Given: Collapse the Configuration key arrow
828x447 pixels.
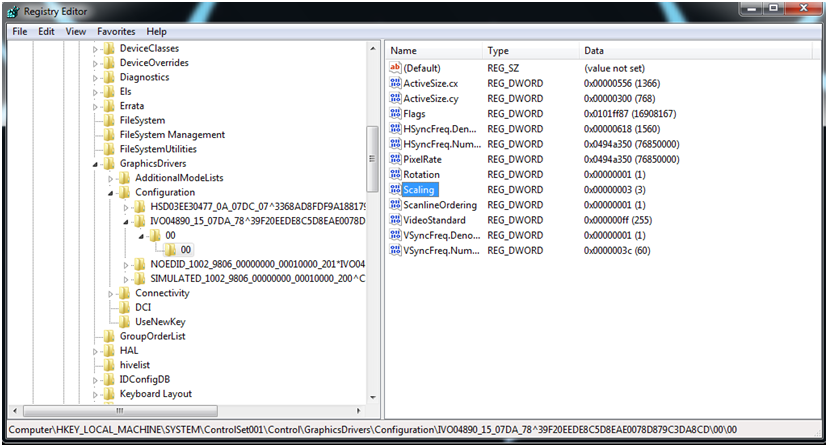Looking at the screenshot, I should [111, 192].
